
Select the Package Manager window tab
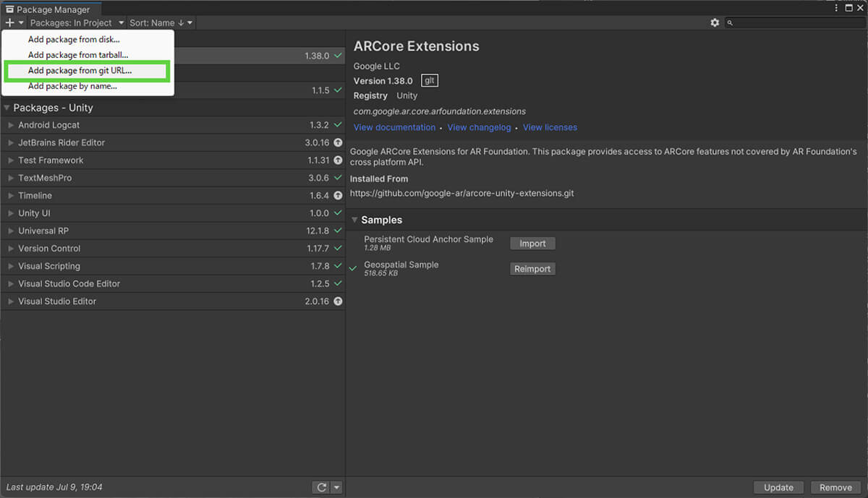pos(51,10)
